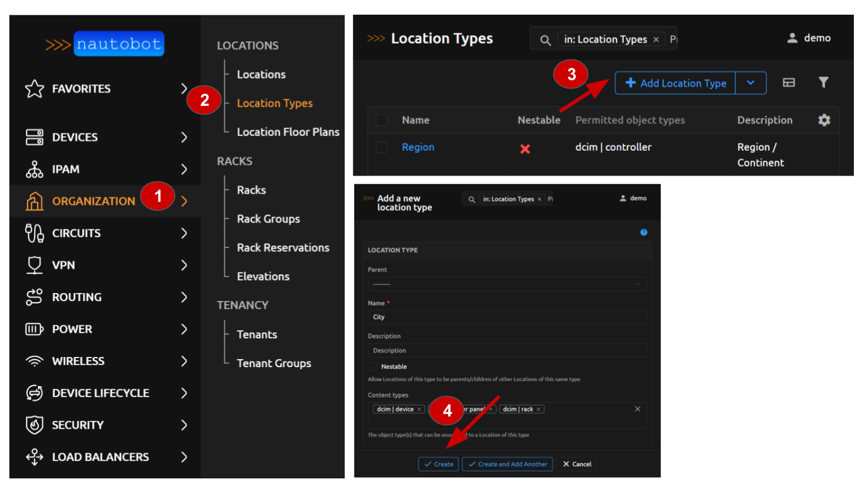868x488 pixels.
Task: Open the Region location type link
Action: (418, 147)
